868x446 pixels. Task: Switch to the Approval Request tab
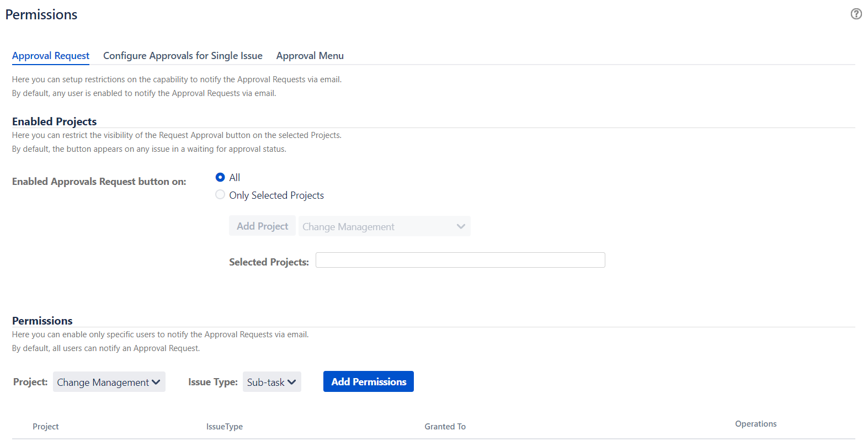51,56
